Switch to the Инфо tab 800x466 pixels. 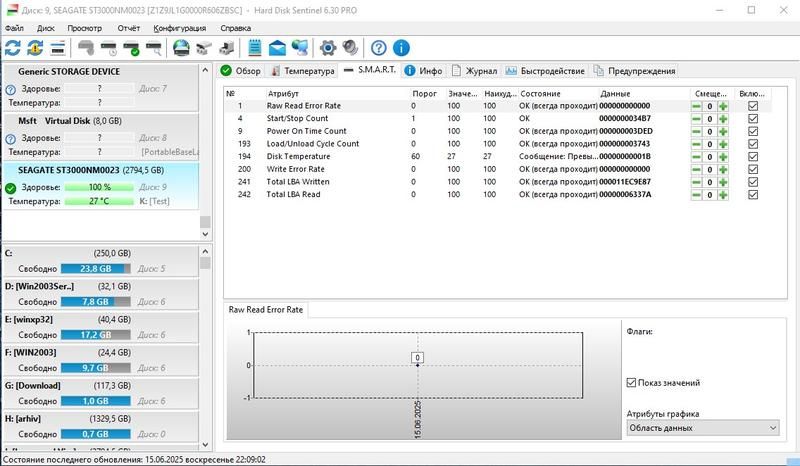pos(423,71)
